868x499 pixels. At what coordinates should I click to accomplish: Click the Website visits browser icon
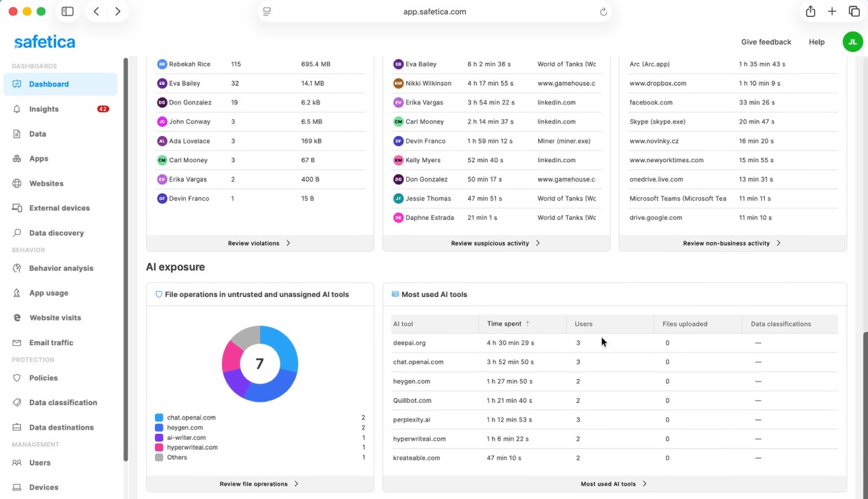tap(17, 318)
